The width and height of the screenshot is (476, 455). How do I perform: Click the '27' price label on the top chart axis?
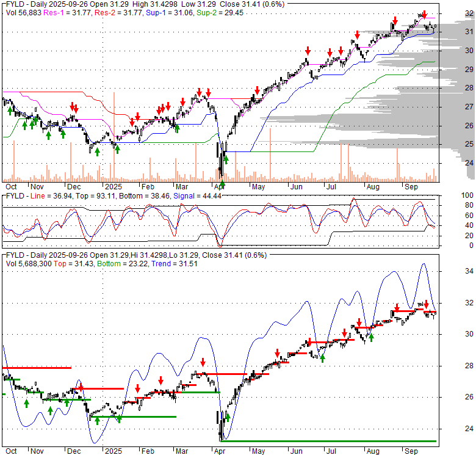pos(469,107)
